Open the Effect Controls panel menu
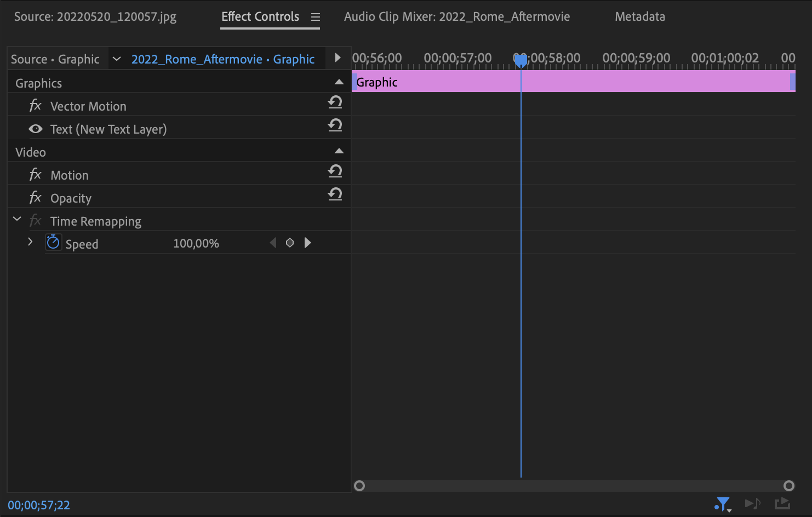Image resolution: width=812 pixels, height=517 pixels. tap(315, 17)
